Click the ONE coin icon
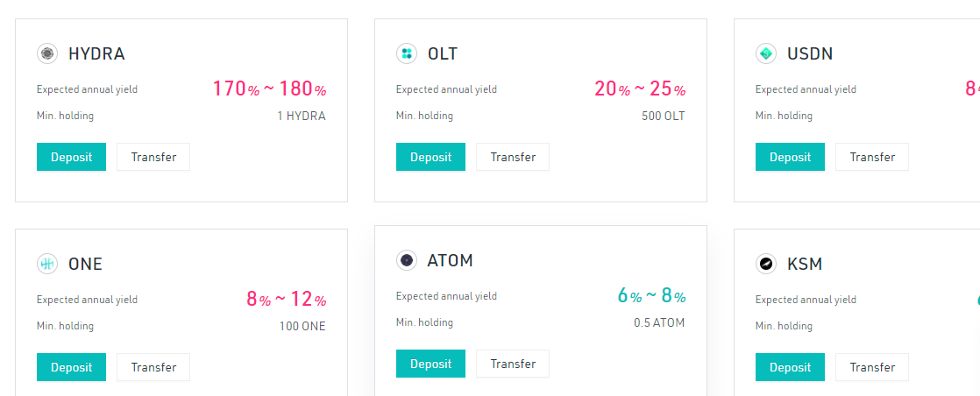Image resolution: width=980 pixels, height=396 pixels. point(47,264)
